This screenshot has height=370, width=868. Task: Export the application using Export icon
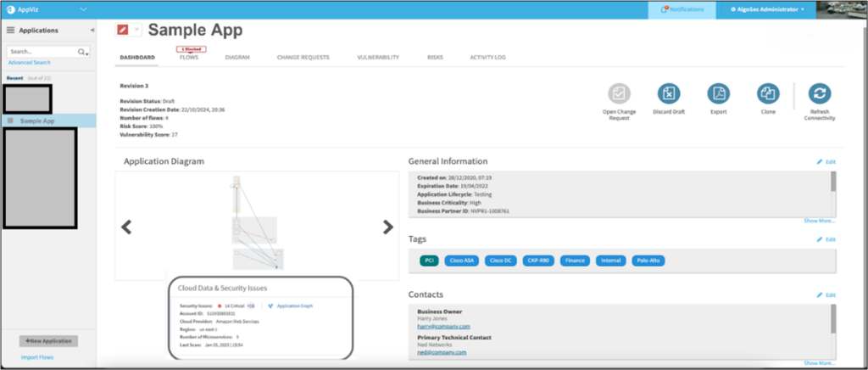pos(718,94)
